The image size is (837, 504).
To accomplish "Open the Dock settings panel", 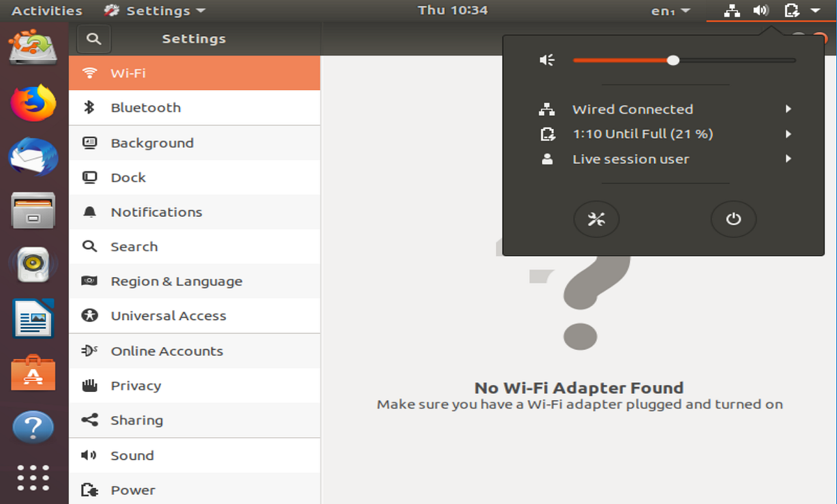I will click(x=195, y=178).
